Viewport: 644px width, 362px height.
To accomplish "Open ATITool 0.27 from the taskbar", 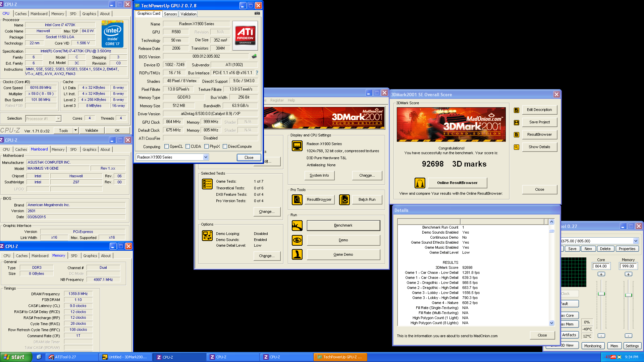I will coord(72,357).
